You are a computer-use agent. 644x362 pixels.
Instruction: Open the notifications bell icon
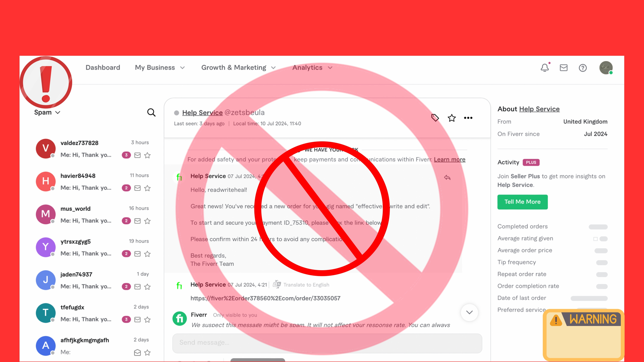tap(544, 68)
